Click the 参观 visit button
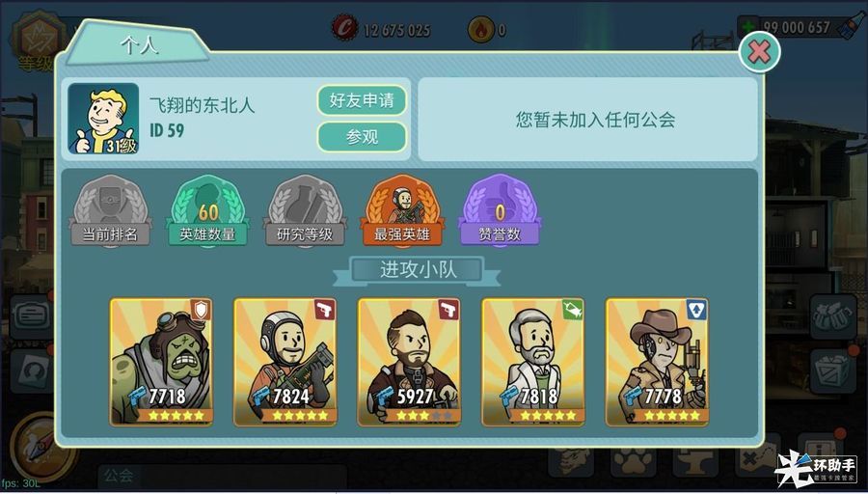This screenshot has height=494, width=868. click(362, 136)
